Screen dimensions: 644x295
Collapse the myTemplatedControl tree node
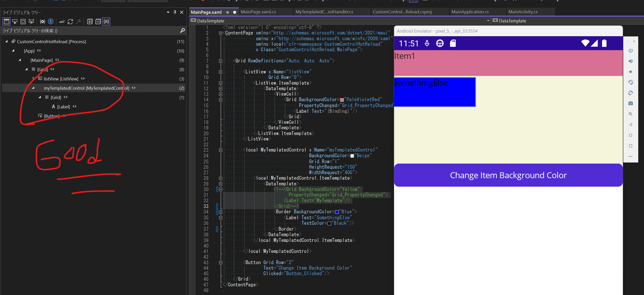click(x=33, y=88)
